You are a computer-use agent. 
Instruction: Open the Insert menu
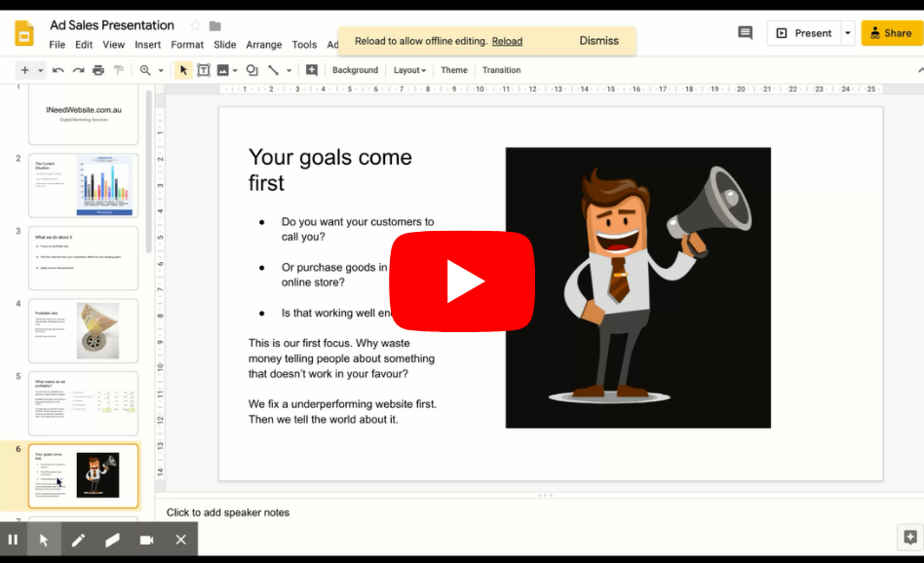tap(148, 45)
